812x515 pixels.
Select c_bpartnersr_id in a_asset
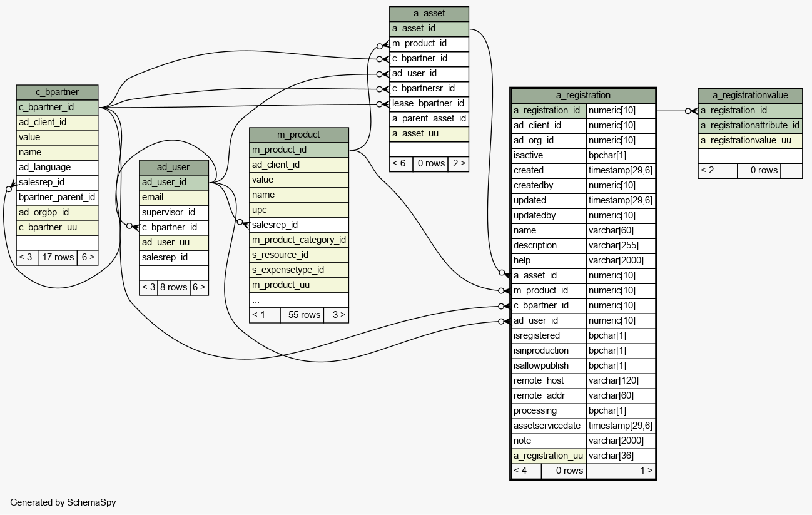coord(429,88)
